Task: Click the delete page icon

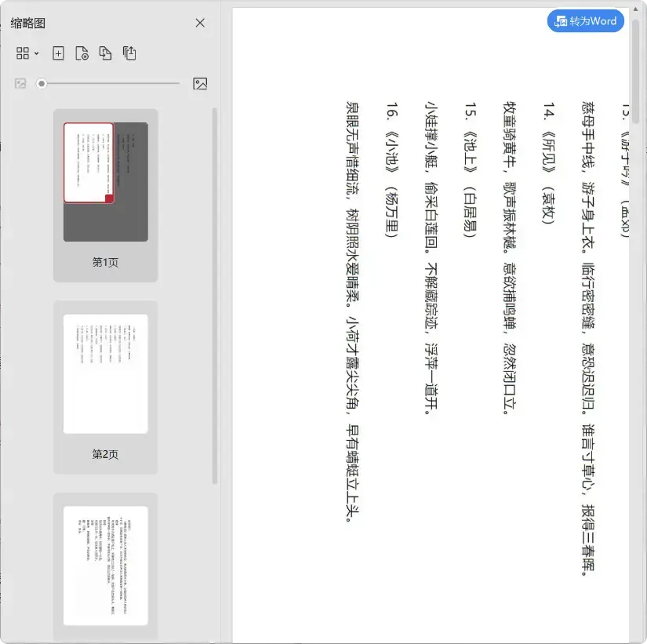Action: (82, 53)
